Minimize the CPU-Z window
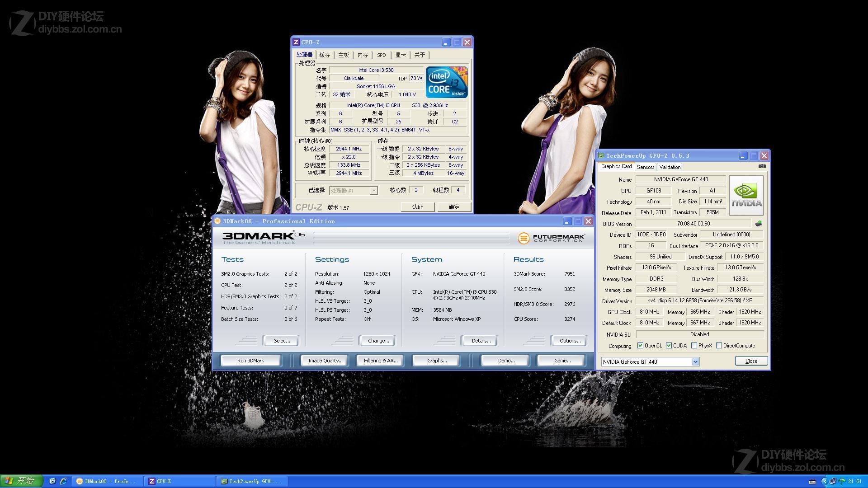The width and height of the screenshot is (868, 488). coord(446,42)
